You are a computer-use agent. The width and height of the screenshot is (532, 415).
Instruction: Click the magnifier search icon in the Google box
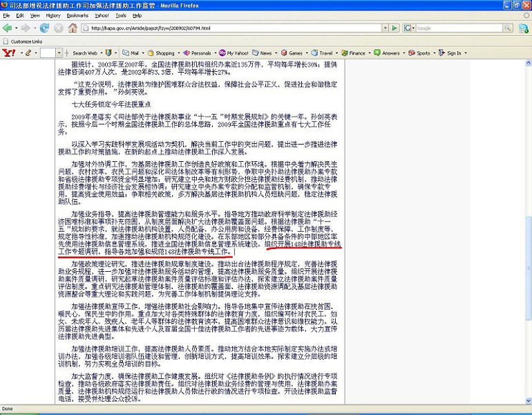click(508, 28)
